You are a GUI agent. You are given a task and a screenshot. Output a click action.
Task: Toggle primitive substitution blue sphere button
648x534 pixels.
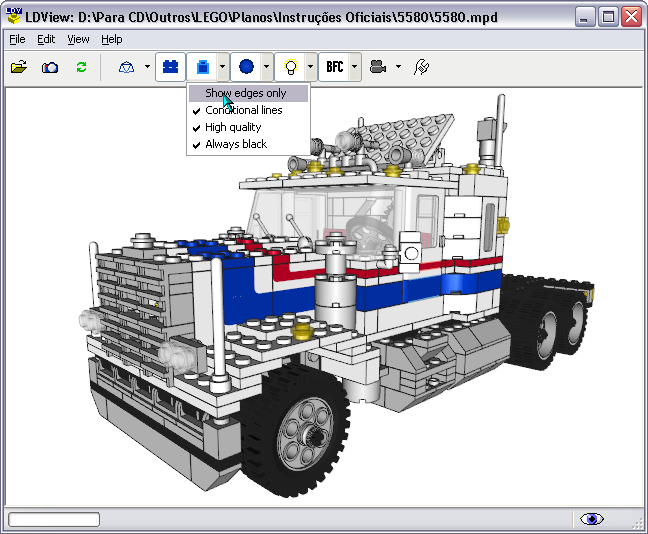tap(246, 67)
